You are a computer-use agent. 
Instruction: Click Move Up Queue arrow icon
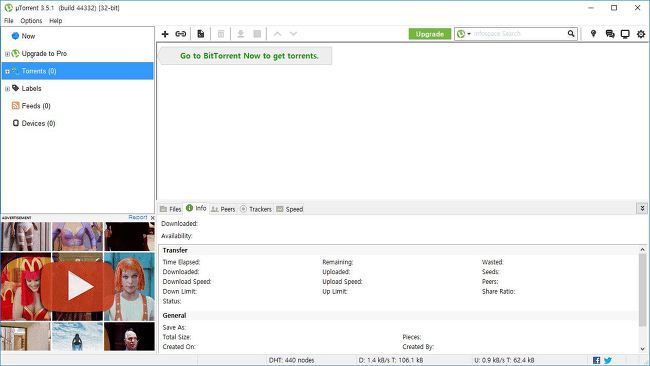[x=277, y=34]
